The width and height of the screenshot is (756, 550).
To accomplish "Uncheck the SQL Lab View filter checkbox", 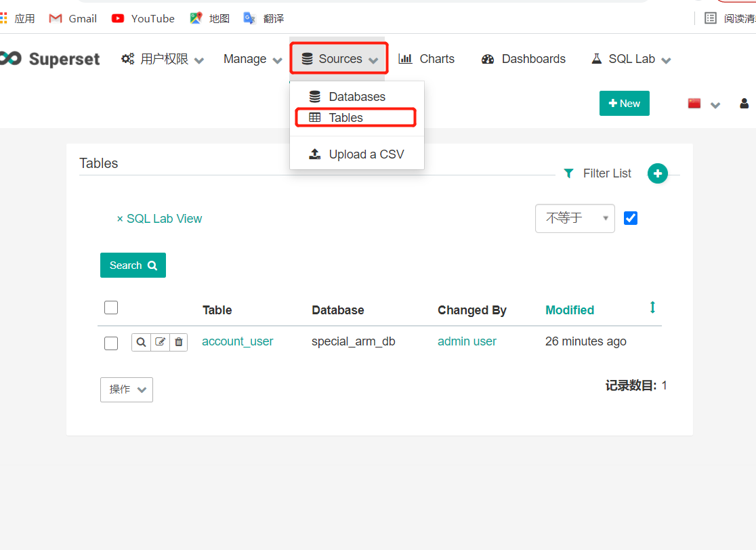I will pos(630,218).
